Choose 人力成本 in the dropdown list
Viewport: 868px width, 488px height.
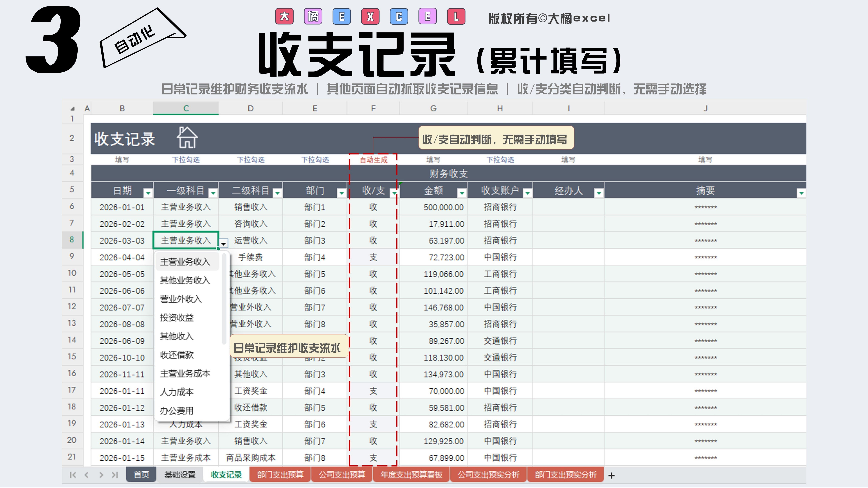point(177,392)
